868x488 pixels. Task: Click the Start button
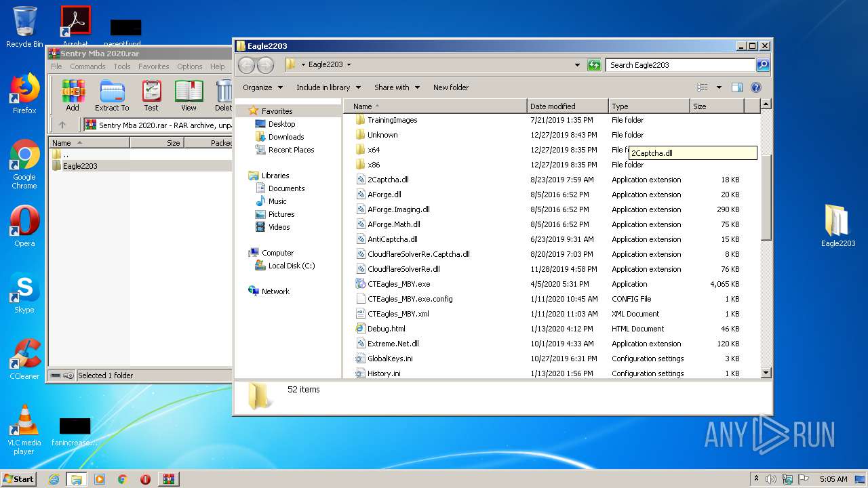[19, 479]
